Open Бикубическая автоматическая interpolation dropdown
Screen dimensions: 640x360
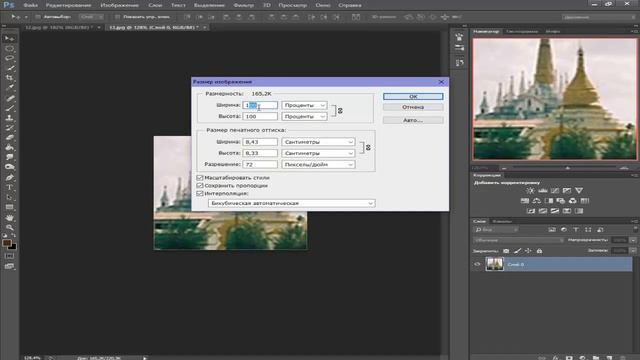click(x=291, y=203)
